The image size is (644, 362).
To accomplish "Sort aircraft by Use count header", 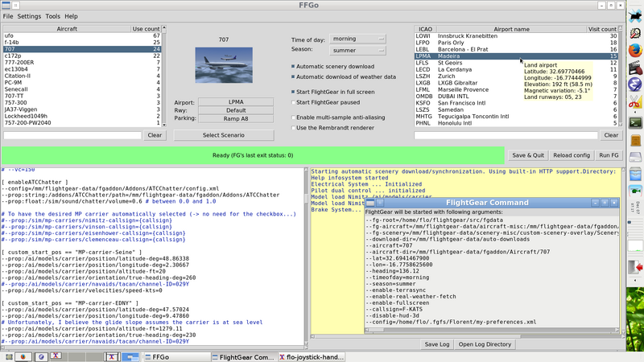I will (x=146, y=29).
